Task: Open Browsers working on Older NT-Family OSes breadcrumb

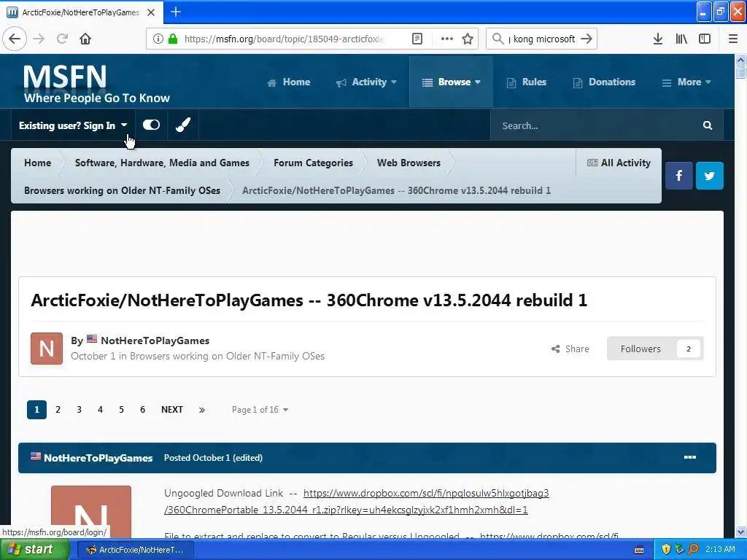Action: pos(122,190)
